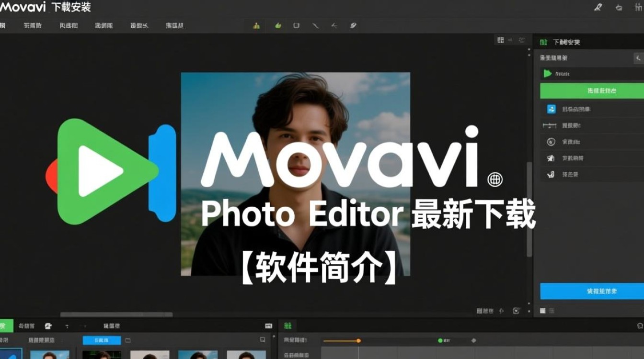Image resolution: width=644 pixels, height=359 pixels.
Task: Select the line tool in the top toolbar
Action: click(315, 26)
